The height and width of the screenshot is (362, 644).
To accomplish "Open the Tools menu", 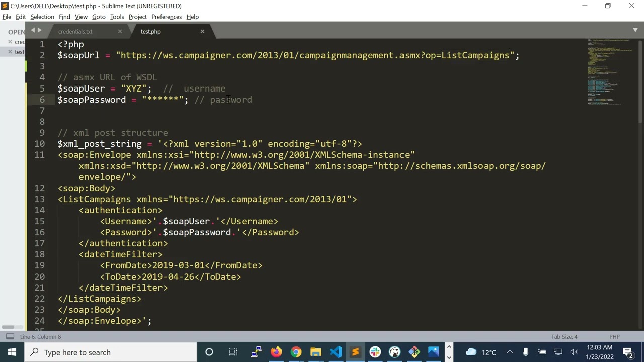I will click(x=117, y=17).
